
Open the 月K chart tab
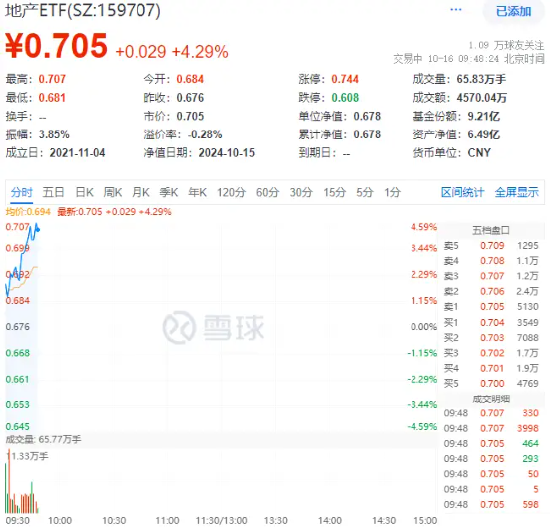(x=141, y=192)
